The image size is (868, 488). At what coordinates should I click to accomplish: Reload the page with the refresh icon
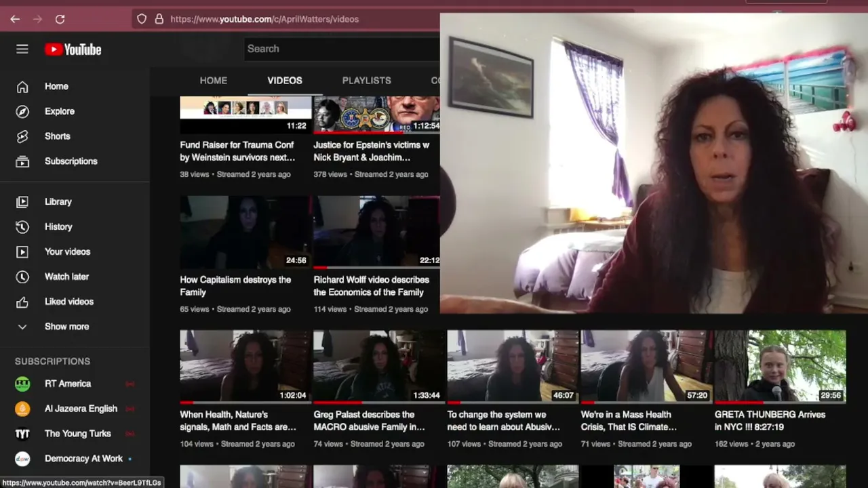(x=60, y=19)
